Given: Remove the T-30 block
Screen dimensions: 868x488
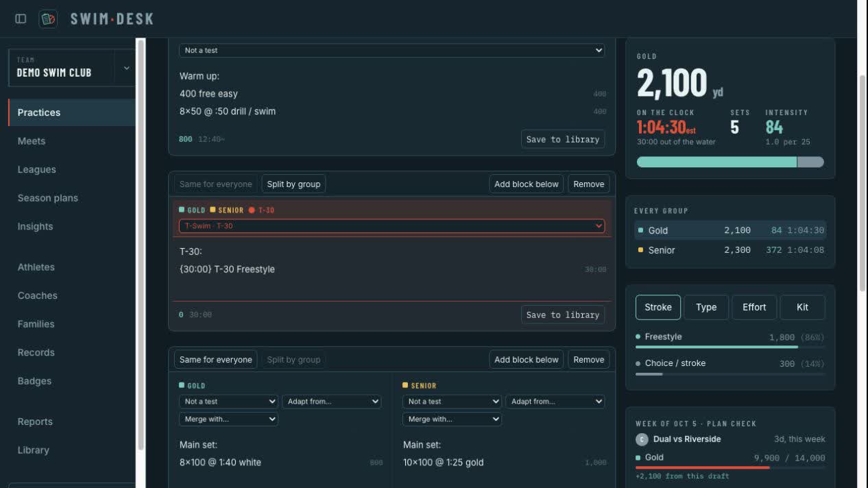Looking at the screenshot, I should tap(589, 184).
